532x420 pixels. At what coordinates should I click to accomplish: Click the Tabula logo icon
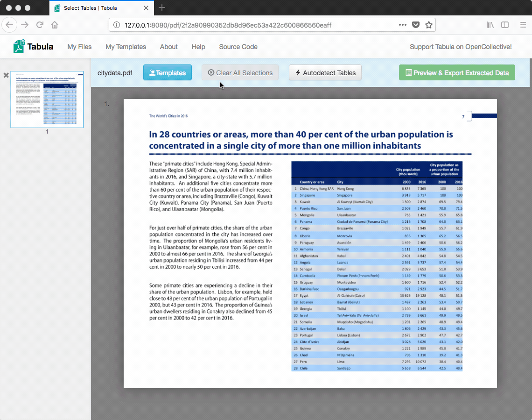pos(19,47)
